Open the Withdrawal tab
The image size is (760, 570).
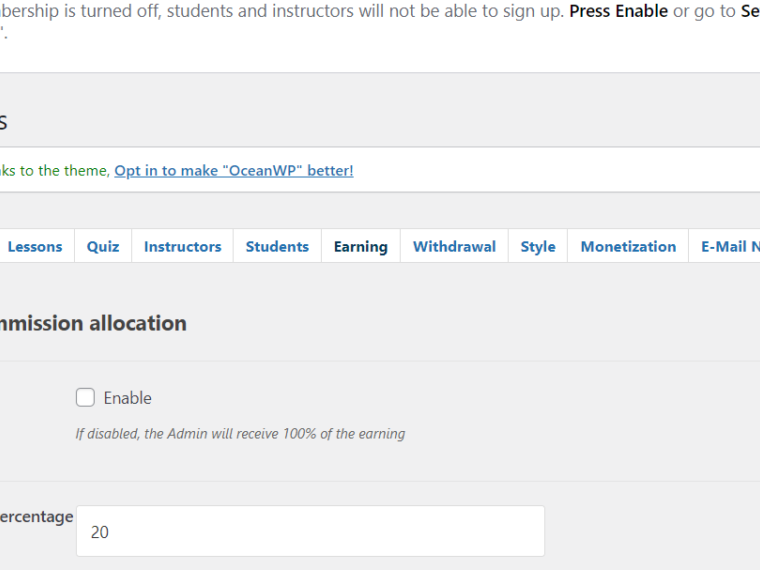454,246
